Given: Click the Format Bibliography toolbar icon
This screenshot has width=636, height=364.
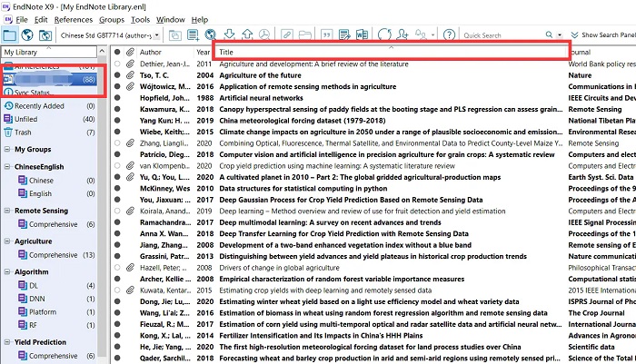Looking at the screenshot, I should point(344,34).
